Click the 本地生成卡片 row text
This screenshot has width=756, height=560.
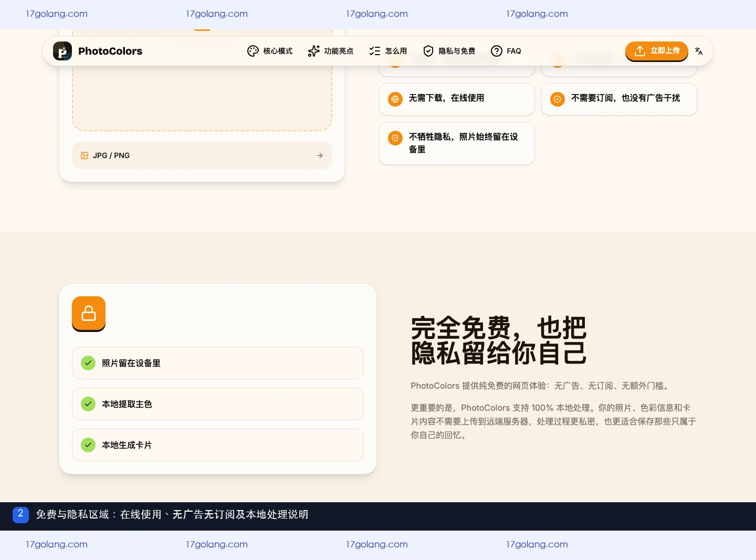pyautogui.click(x=127, y=445)
